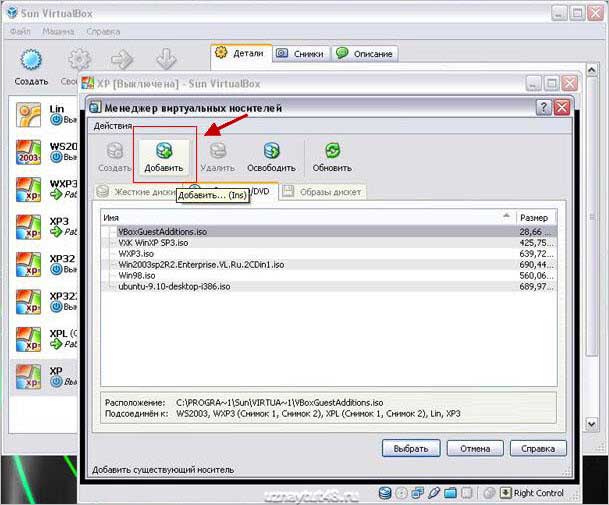Open the Справка menu in main window
609x505 pixels.
(x=103, y=31)
